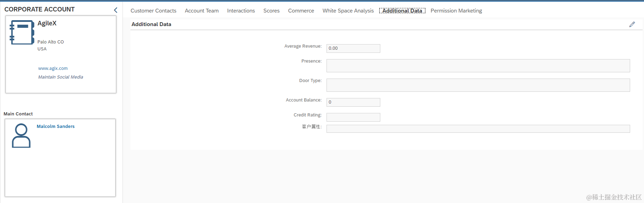Click the Average Revenue input field
The image size is (644, 203).
[x=353, y=48]
